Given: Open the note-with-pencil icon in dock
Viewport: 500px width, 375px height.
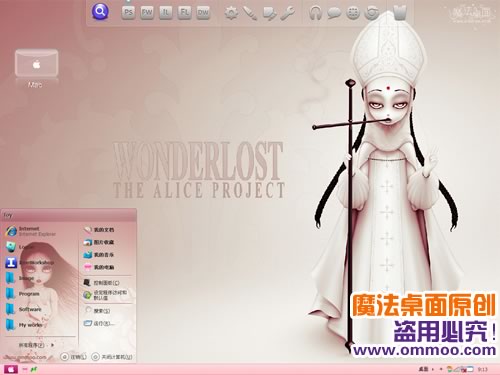Looking at the screenshot, I should point(269,14).
